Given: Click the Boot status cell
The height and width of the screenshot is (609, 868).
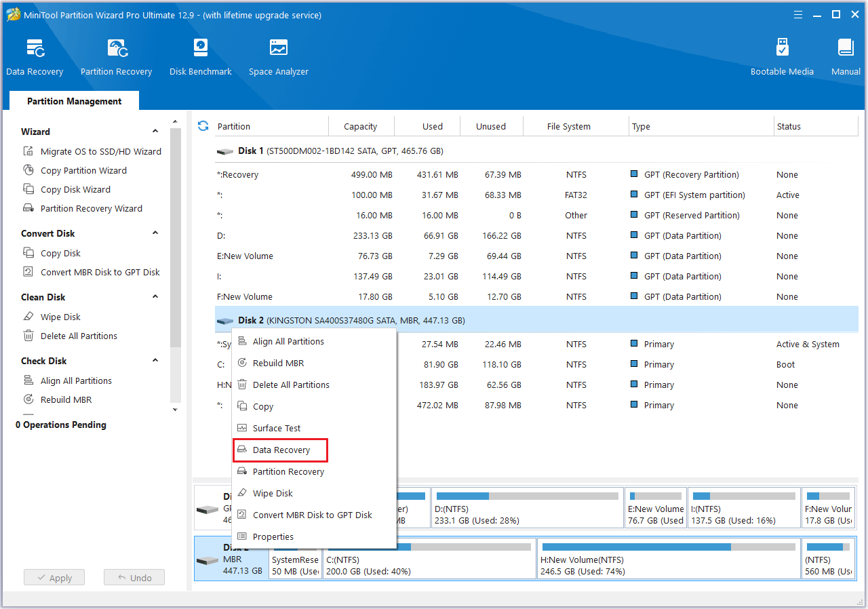Looking at the screenshot, I should tap(785, 365).
